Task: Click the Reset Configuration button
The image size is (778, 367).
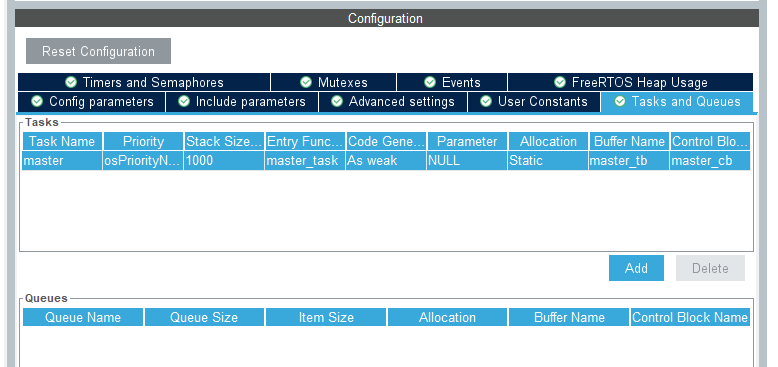Action: (x=98, y=51)
